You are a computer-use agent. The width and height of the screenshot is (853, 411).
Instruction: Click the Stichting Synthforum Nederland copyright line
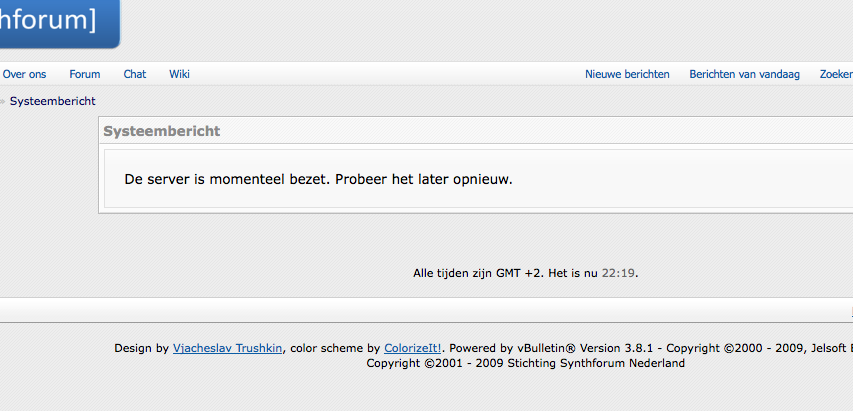pyautogui.click(x=526, y=363)
